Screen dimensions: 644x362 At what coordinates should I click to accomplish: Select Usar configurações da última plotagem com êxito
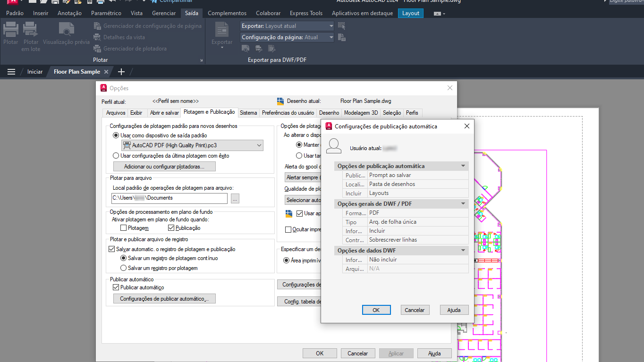tap(116, 156)
